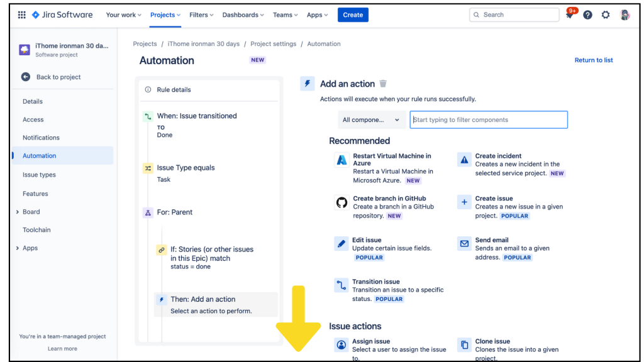Open the Apps dropdown in top bar
644x362 pixels.
click(317, 15)
